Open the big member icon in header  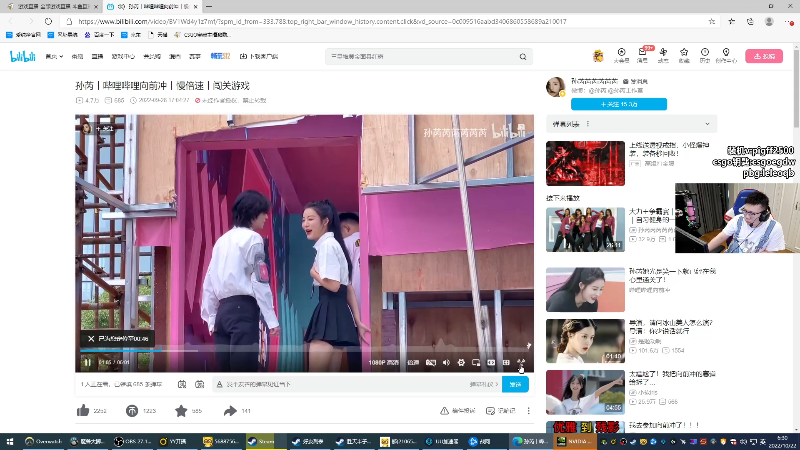(621, 55)
